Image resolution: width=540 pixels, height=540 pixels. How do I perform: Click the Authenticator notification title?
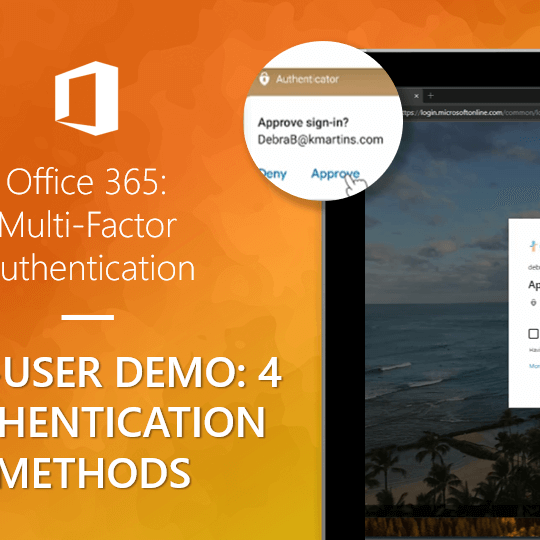307,79
